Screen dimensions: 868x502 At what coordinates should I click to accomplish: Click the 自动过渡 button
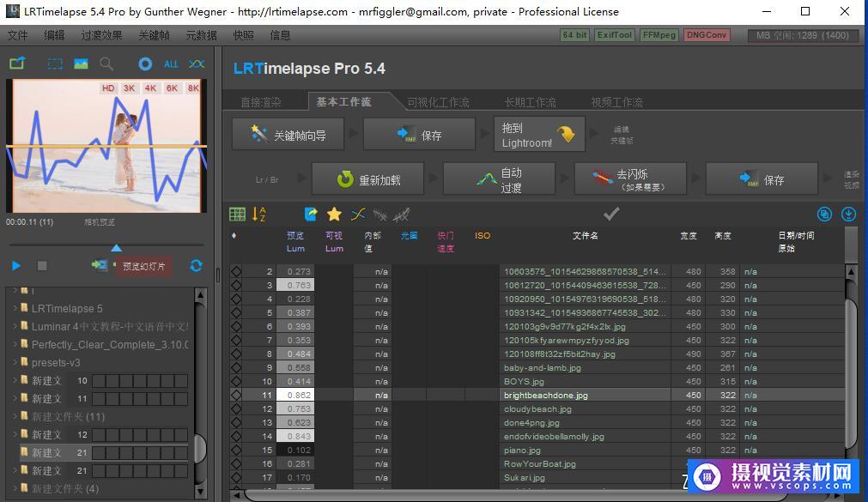point(499,179)
